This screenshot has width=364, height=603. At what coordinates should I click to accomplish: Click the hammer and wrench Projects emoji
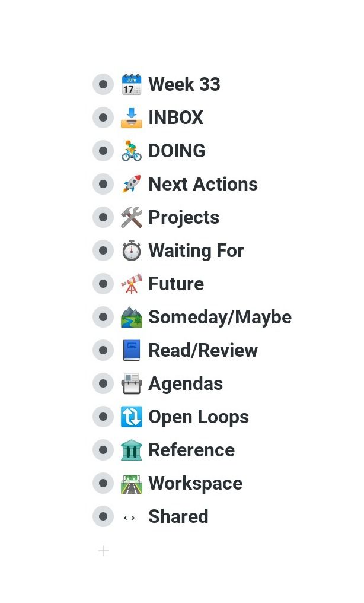pyautogui.click(x=132, y=217)
